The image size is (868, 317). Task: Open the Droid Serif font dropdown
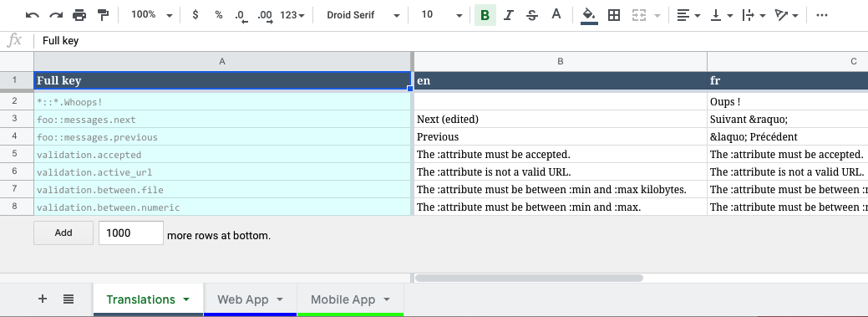(x=363, y=15)
